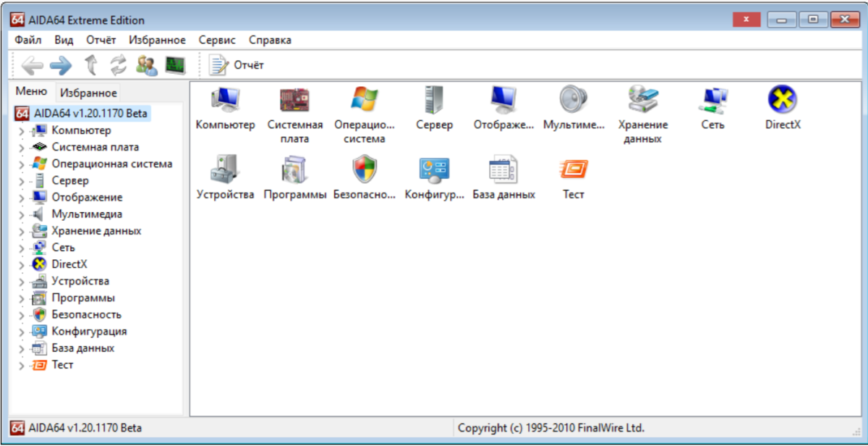Screen dimensions: 868x446
Task: Open the Программы icon in main pane
Action: 295,169
